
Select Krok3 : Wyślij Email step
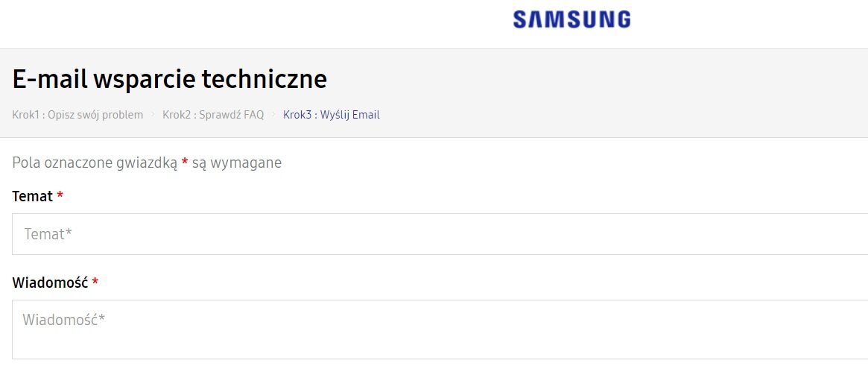[332, 115]
